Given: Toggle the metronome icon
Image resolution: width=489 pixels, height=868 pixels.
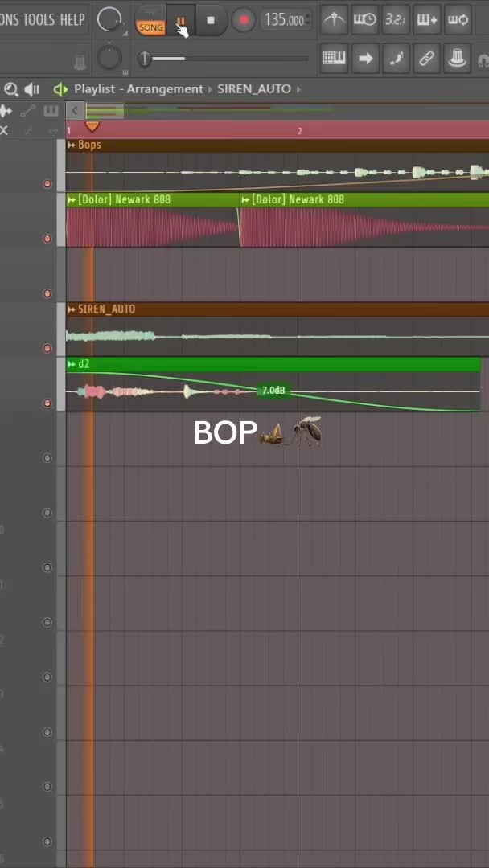Looking at the screenshot, I should tap(334, 20).
